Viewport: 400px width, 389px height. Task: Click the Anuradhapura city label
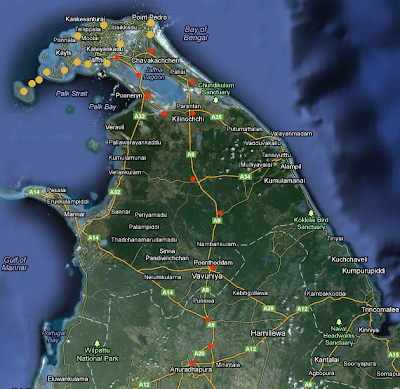click(x=191, y=370)
